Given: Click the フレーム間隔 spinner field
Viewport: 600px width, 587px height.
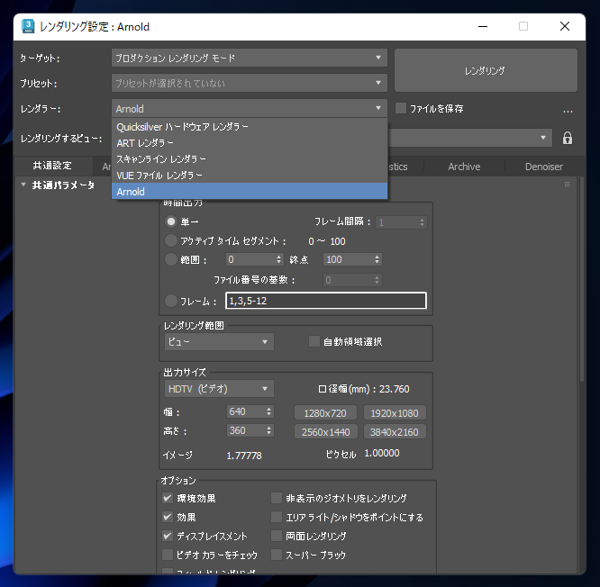Looking at the screenshot, I should 401,222.
